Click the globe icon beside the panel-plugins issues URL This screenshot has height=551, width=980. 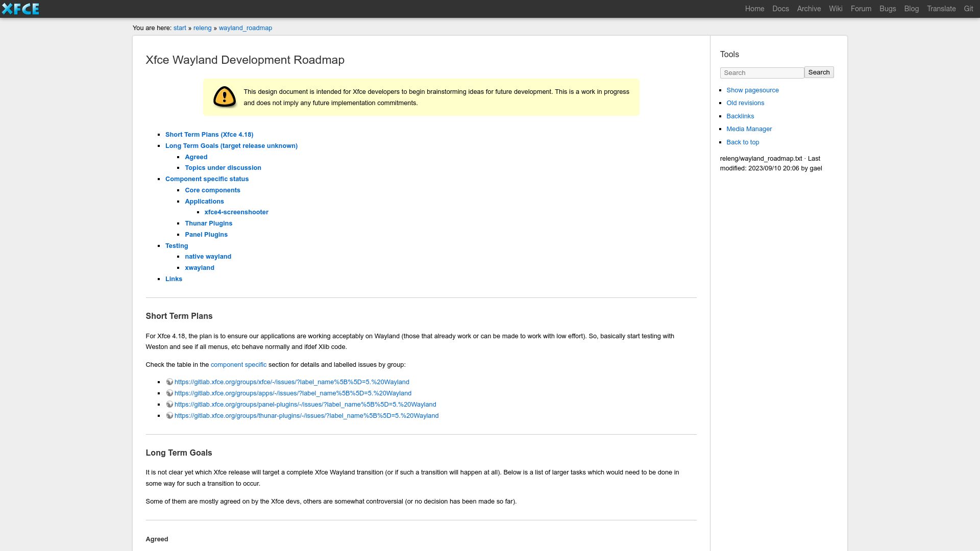(x=169, y=404)
